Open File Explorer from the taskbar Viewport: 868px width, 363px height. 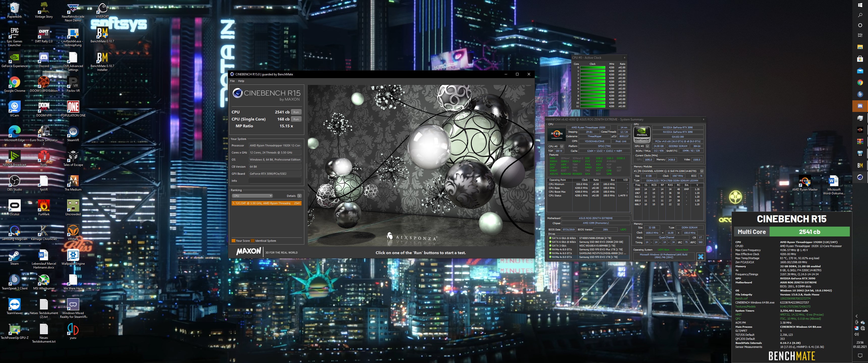860,47
